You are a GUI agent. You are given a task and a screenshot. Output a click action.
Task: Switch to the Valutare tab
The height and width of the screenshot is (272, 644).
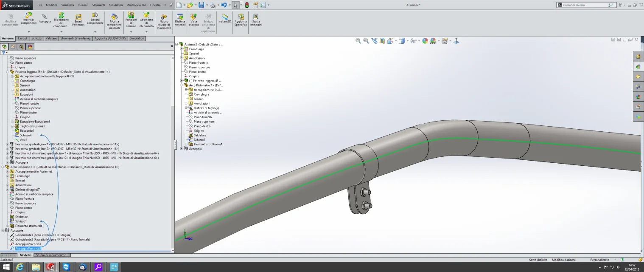51,38
